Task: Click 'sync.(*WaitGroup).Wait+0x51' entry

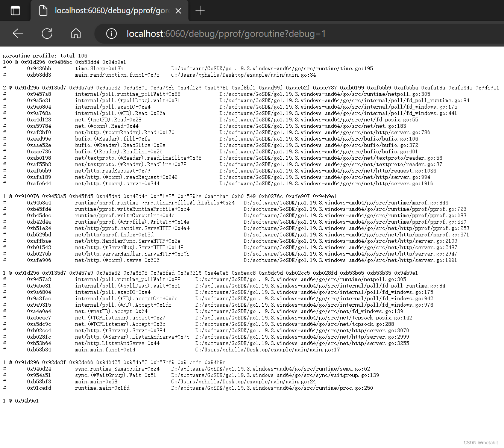Action: pos(115,375)
